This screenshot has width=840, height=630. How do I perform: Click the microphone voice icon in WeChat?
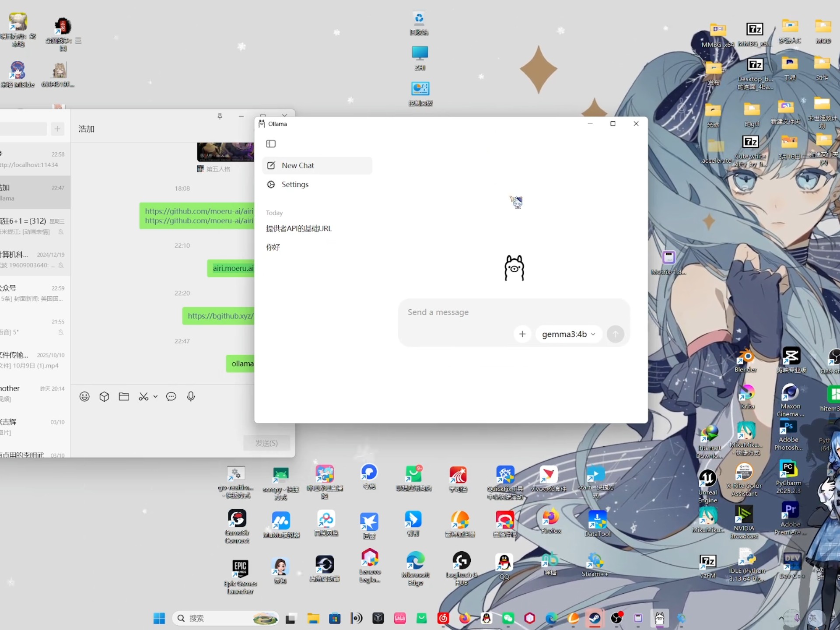pyautogui.click(x=191, y=396)
